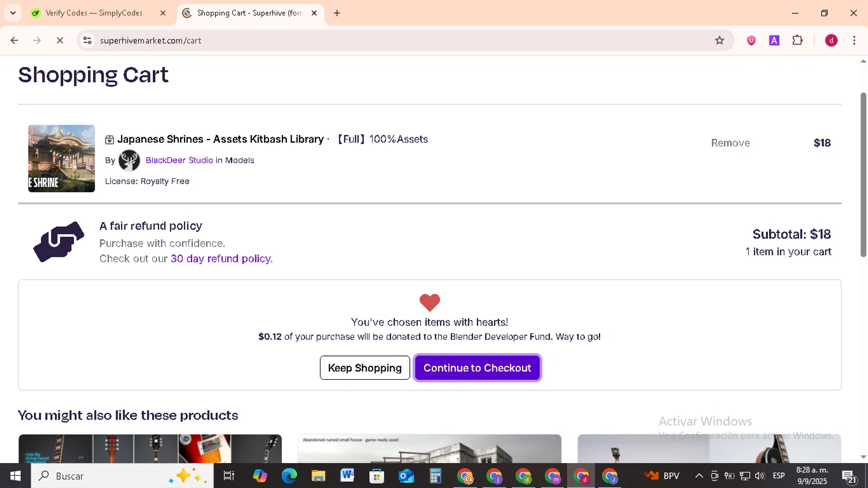The height and width of the screenshot is (488, 868).
Task: Open the purple A extension
Action: pos(774,41)
